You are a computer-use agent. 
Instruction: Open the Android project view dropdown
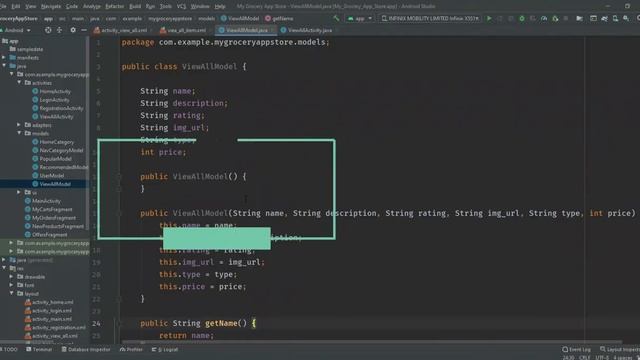point(16,30)
